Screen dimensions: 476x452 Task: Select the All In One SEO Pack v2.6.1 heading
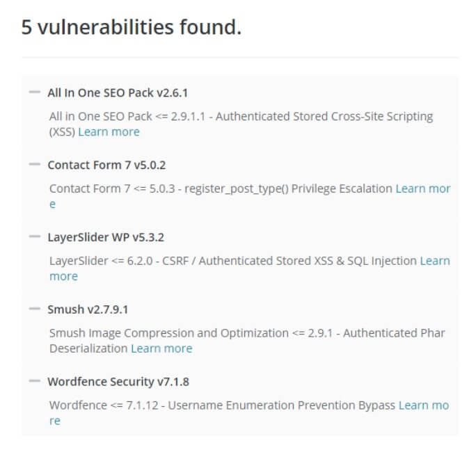[x=118, y=92]
